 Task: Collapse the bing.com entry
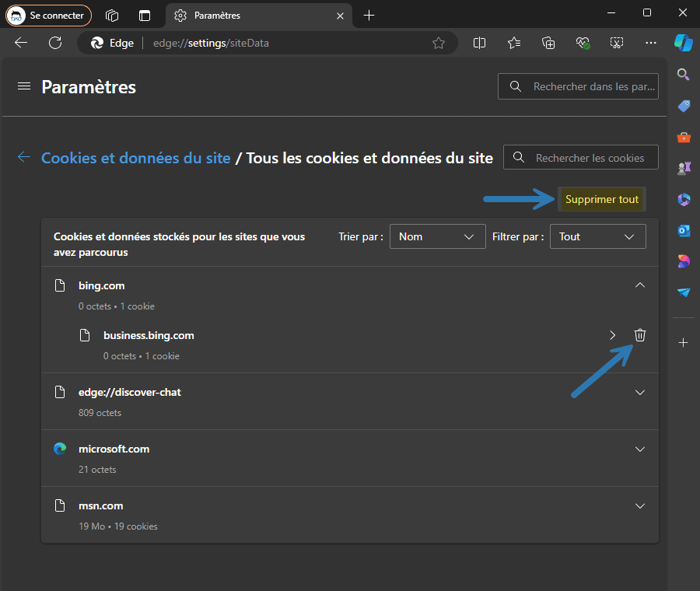coord(640,285)
